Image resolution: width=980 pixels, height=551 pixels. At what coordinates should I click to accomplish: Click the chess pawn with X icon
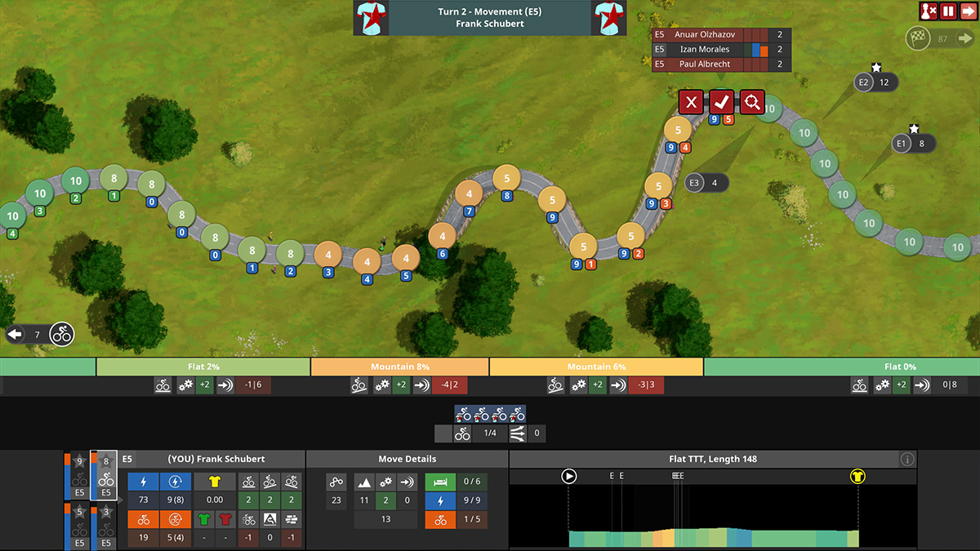(x=929, y=11)
